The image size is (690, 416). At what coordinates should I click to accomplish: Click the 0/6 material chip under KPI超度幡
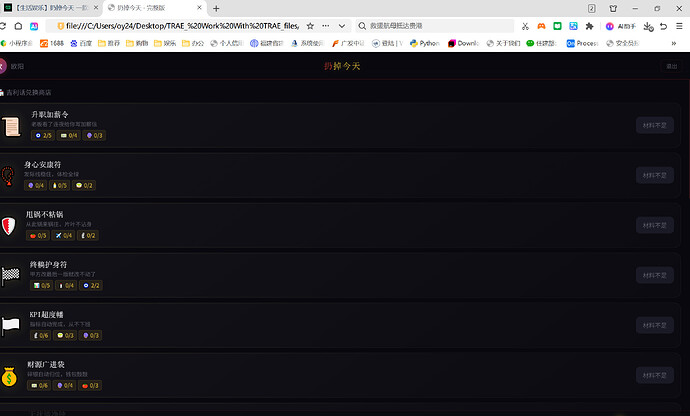pos(40,335)
